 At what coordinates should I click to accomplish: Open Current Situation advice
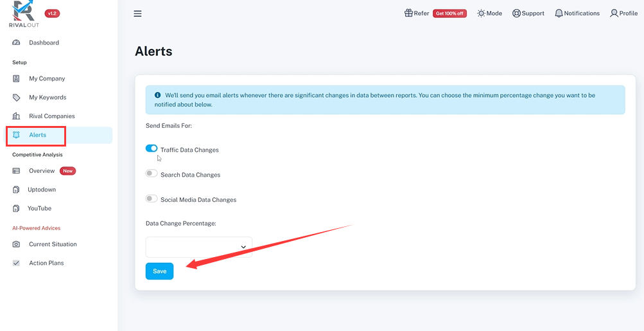[x=53, y=244]
